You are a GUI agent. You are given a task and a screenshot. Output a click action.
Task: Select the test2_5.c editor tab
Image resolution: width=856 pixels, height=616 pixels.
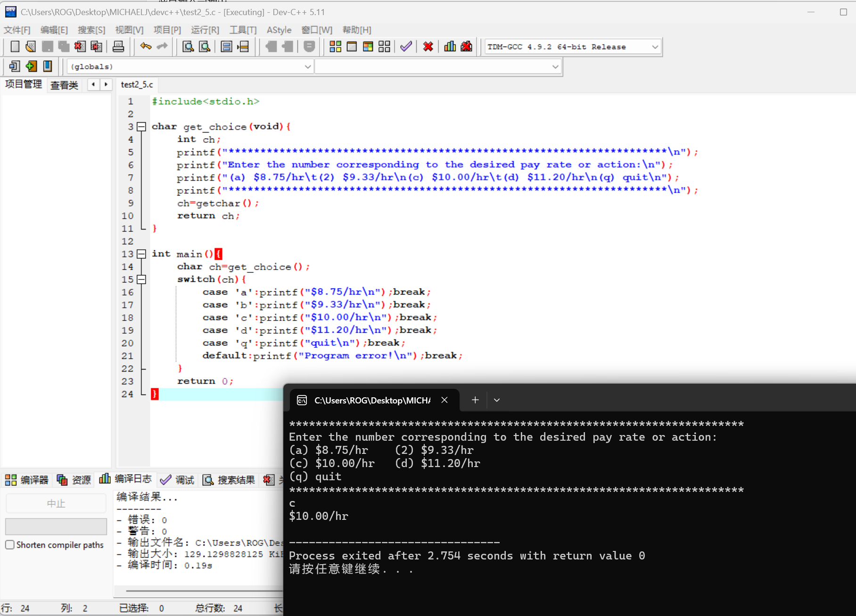click(x=137, y=84)
